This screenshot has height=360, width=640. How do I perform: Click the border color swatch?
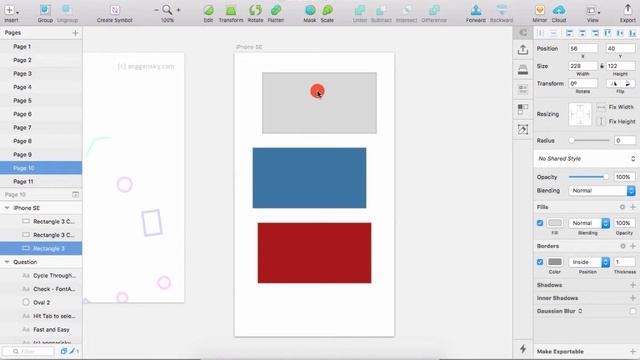(555, 262)
